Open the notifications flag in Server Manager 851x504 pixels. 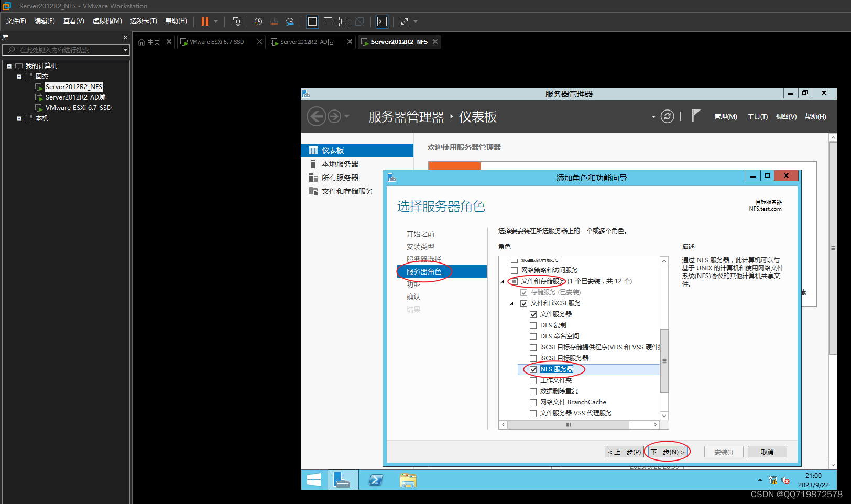695,116
